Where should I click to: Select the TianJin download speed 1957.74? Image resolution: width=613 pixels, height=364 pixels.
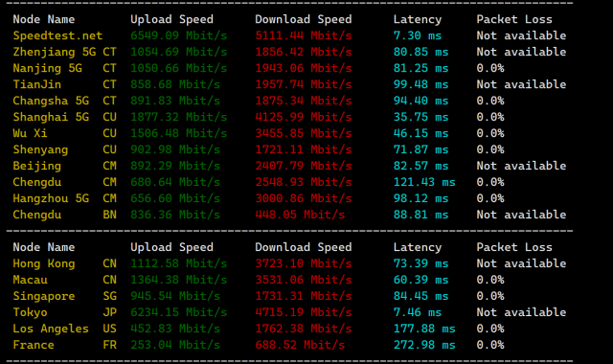point(304,84)
